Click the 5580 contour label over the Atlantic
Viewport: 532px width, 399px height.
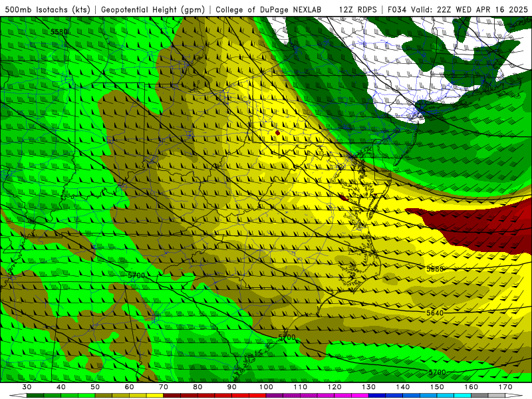click(x=435, y=269)
